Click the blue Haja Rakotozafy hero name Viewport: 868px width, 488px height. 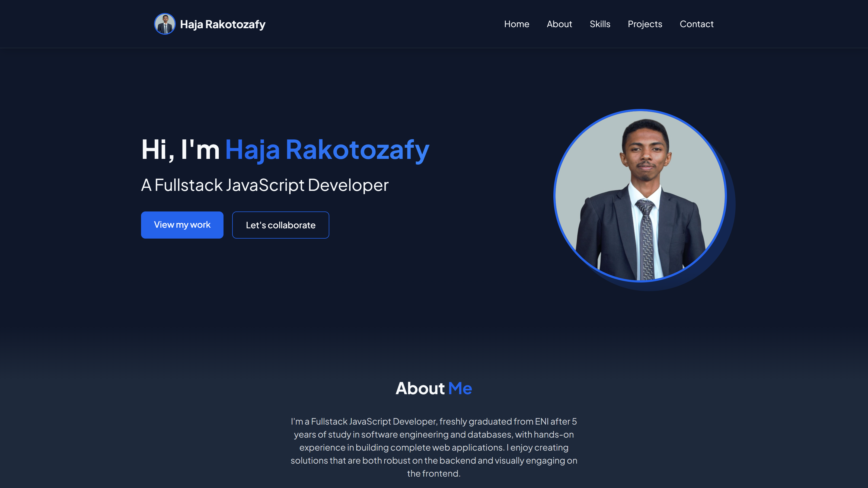pos(327,150)
